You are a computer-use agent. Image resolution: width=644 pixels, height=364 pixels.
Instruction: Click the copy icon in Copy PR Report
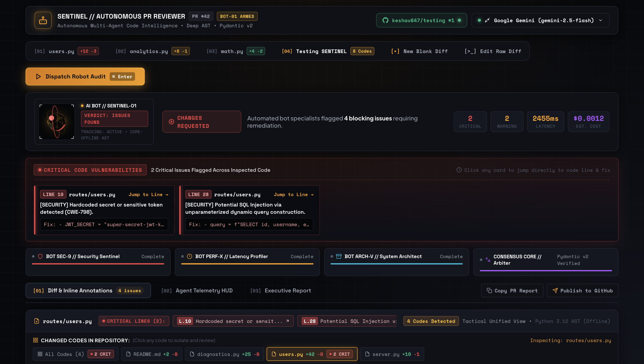(x=489, y=290)
